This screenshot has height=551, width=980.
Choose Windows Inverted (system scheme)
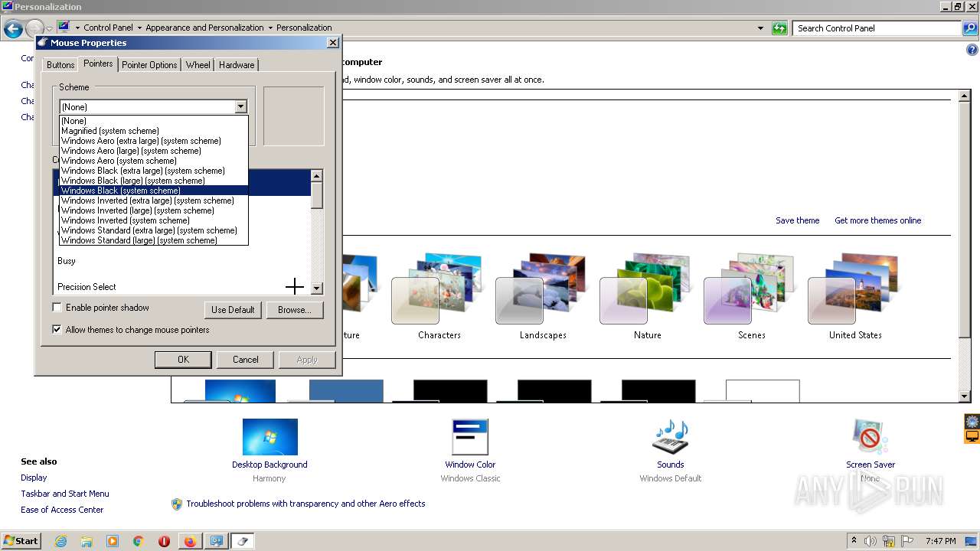[154, 220]
